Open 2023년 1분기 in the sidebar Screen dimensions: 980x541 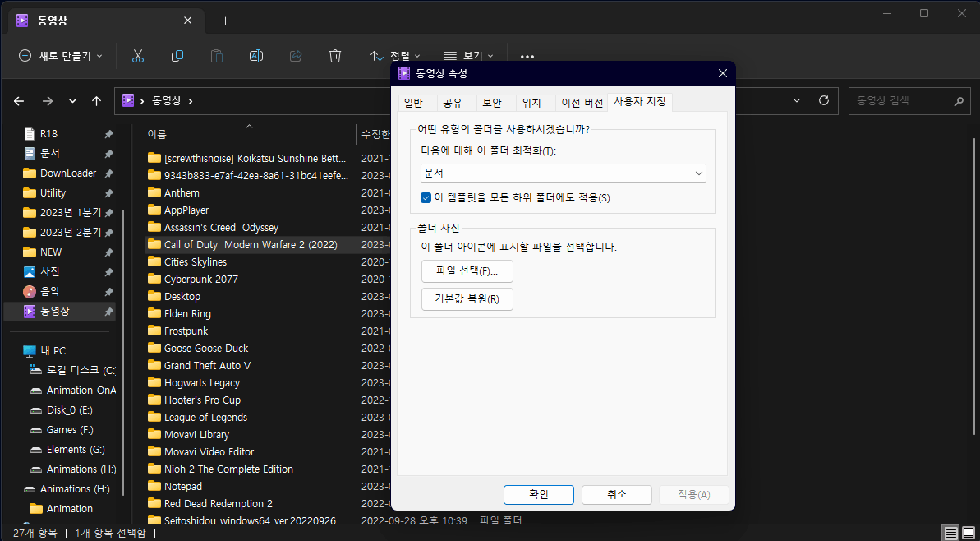pos(60,213)
